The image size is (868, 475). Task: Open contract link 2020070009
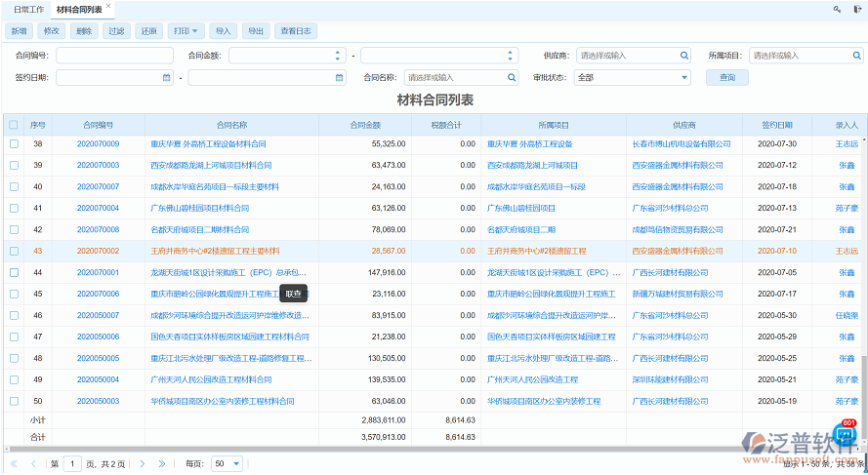click(98, 143)
